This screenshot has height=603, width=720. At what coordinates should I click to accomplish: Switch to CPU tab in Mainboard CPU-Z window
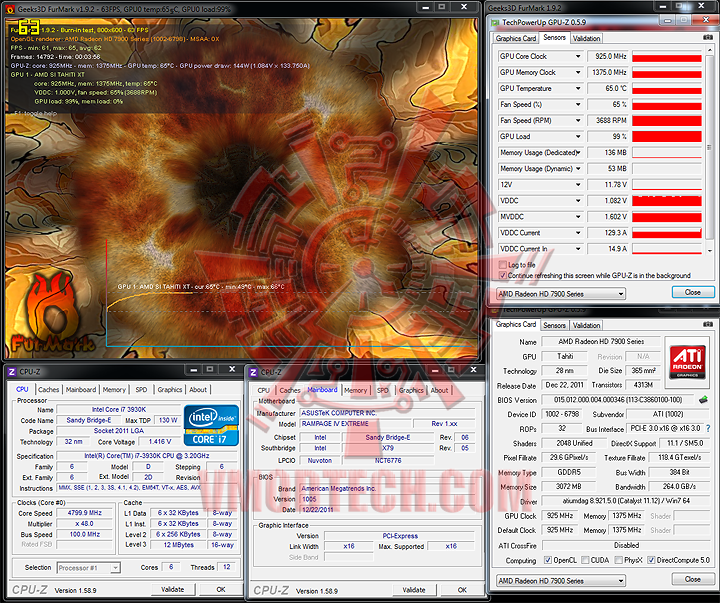click(x=264, y=390)
